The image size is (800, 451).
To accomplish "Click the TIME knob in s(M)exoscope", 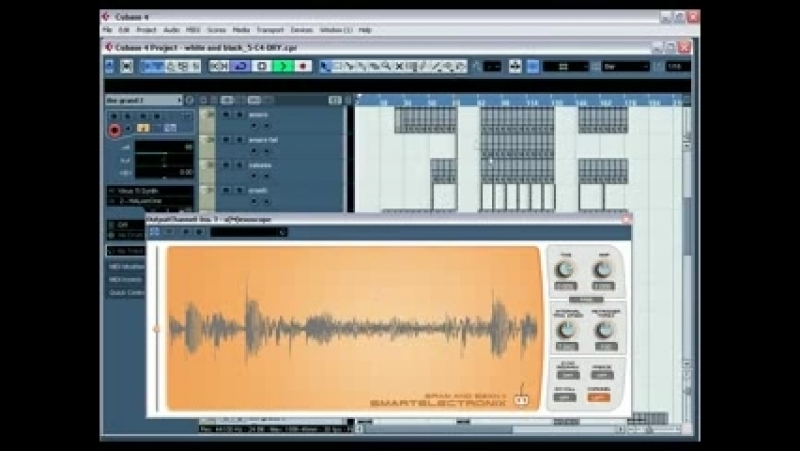I will tap(565, 269).
